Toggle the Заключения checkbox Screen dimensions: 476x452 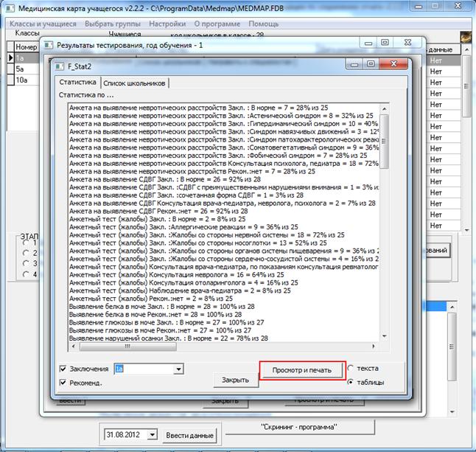point(63,369)
